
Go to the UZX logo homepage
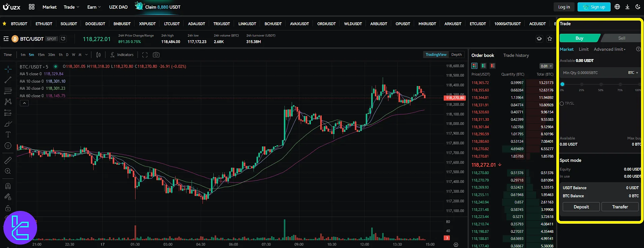pyautogui.click(x=12, y=7)
